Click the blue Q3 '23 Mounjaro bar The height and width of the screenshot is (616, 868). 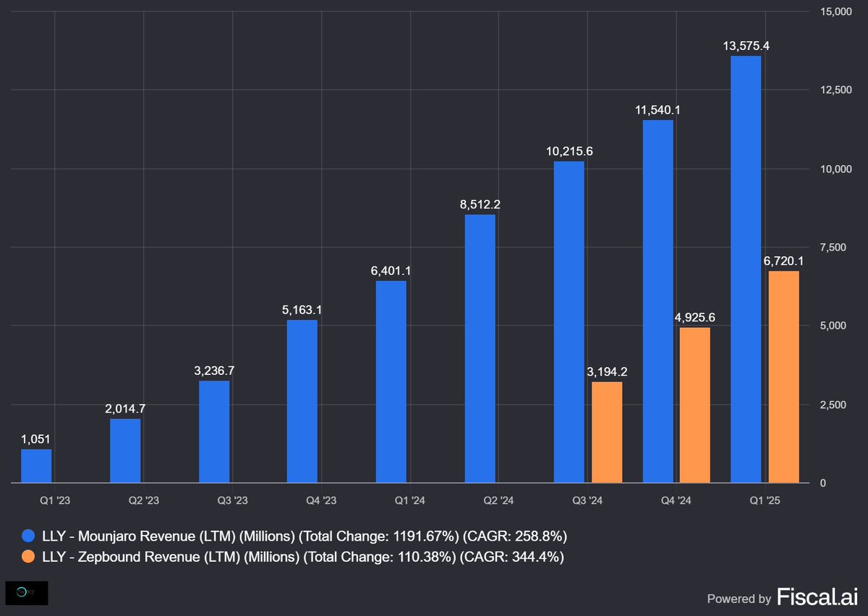click(x=214, y=432)
